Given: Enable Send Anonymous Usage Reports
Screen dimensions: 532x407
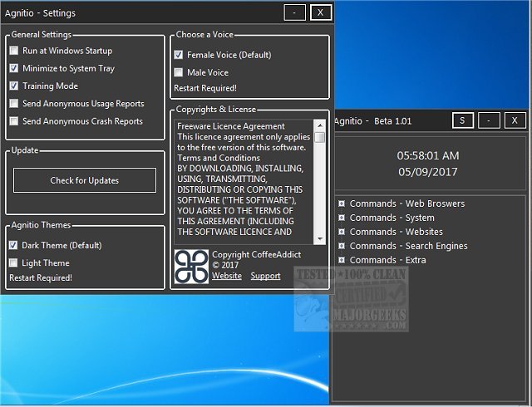Looking at the screenshot, I should (14, 104).
